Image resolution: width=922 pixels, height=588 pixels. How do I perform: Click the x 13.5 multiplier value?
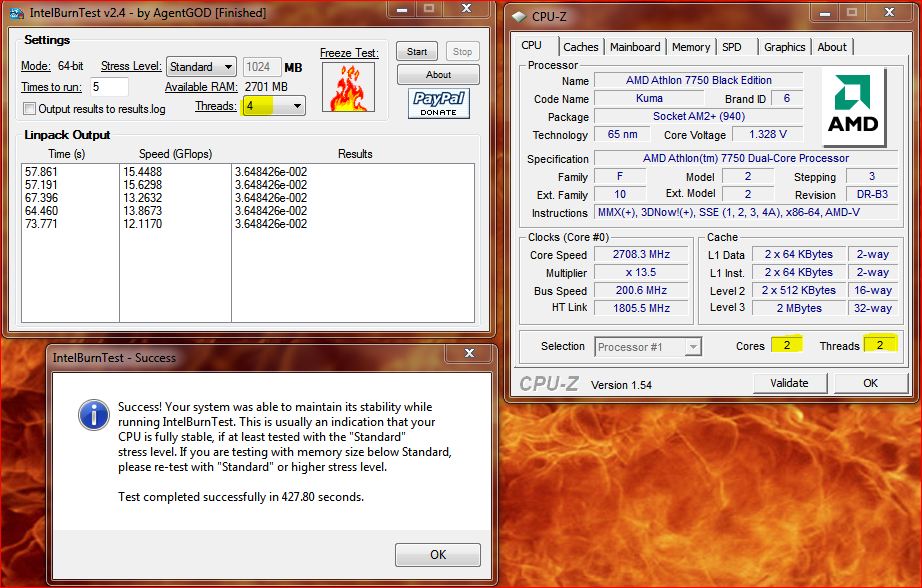click(x=642, y=272)
